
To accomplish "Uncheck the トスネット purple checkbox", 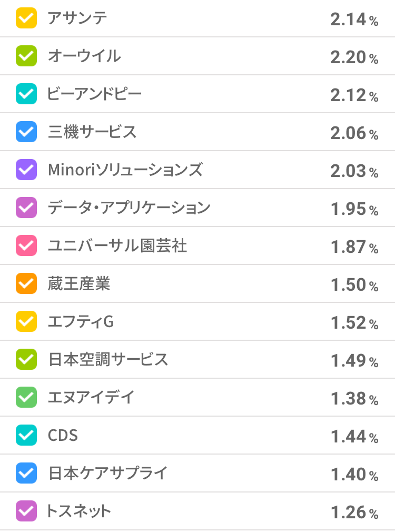I will (26, 511).
